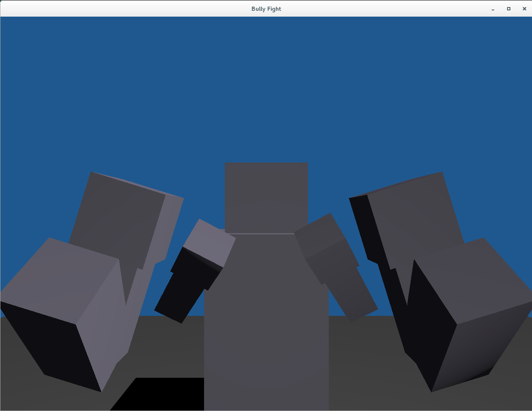Click the center character's torso
The width and height of the screenshot is (532, 411).
(x=266, y=322)
